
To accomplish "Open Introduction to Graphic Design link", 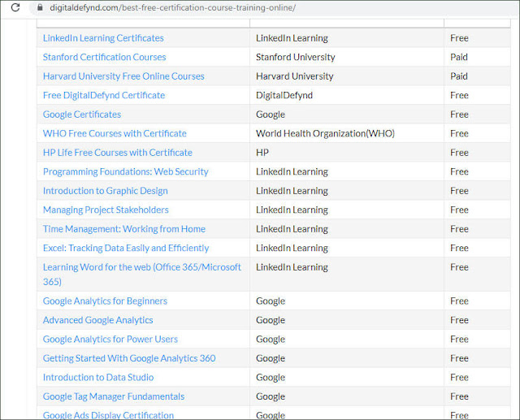I will (x=105, y=191).
